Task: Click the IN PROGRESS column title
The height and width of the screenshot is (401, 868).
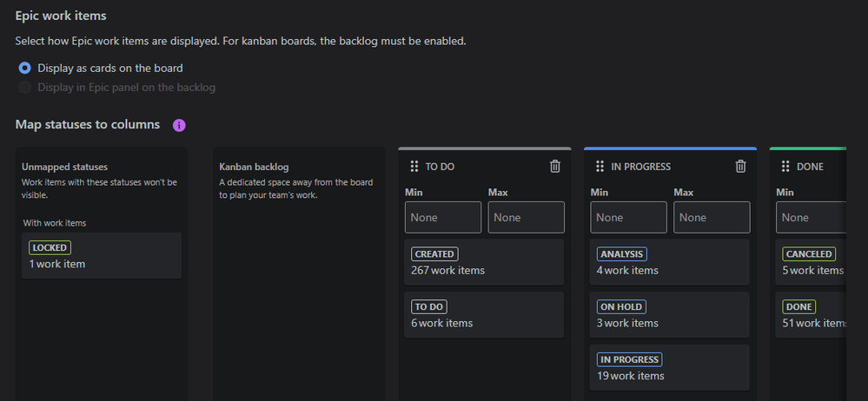Action: (641, 167)
